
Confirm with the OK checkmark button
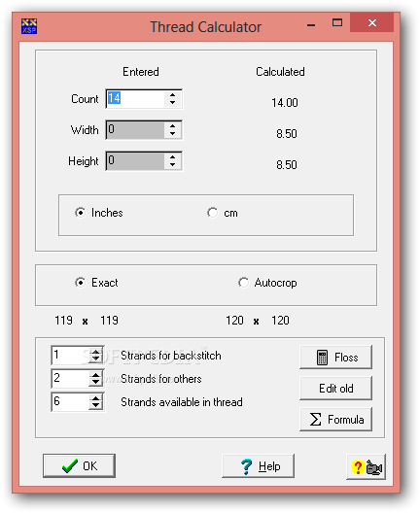pos(79,465)
